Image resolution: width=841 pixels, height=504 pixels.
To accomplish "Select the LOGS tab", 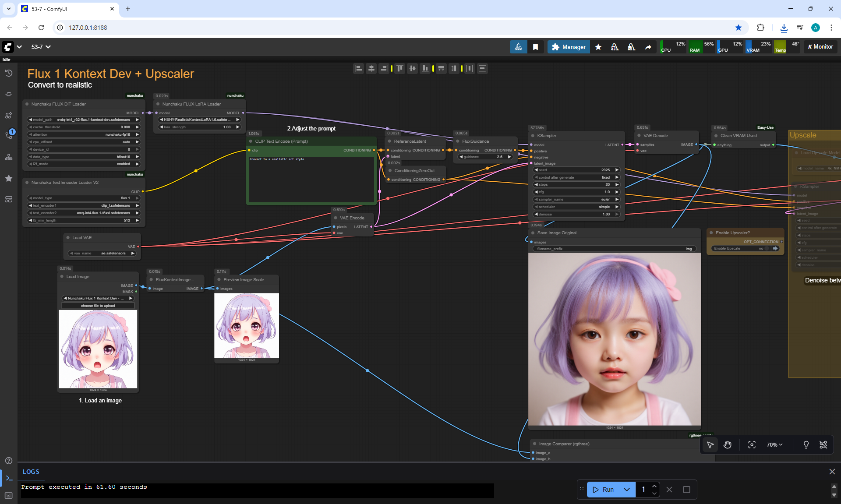I will tap(31, 472).
